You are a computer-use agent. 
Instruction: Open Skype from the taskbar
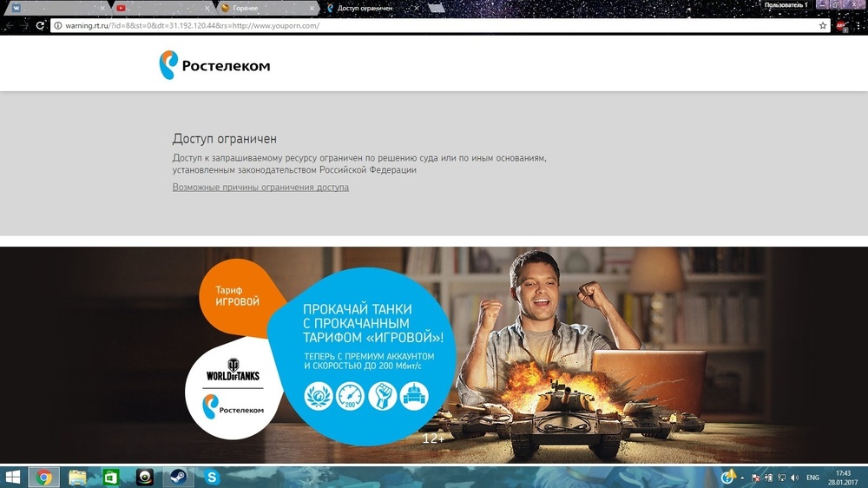(212, 477)
